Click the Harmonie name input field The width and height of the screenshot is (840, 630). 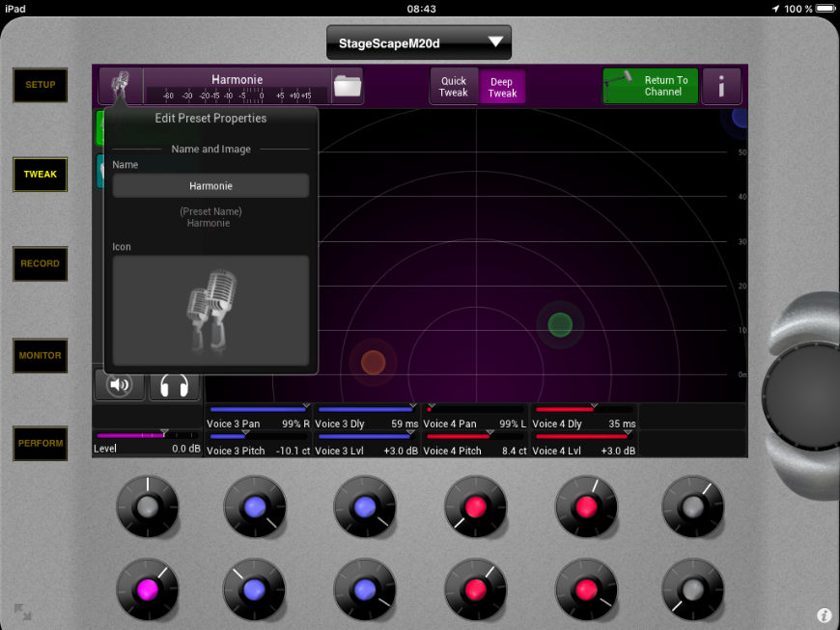click(210, 185)
